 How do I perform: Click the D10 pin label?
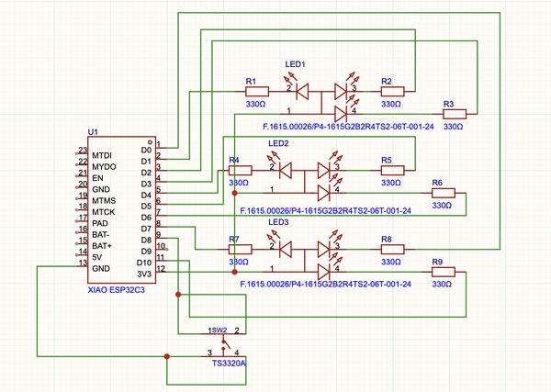[144, 263]
